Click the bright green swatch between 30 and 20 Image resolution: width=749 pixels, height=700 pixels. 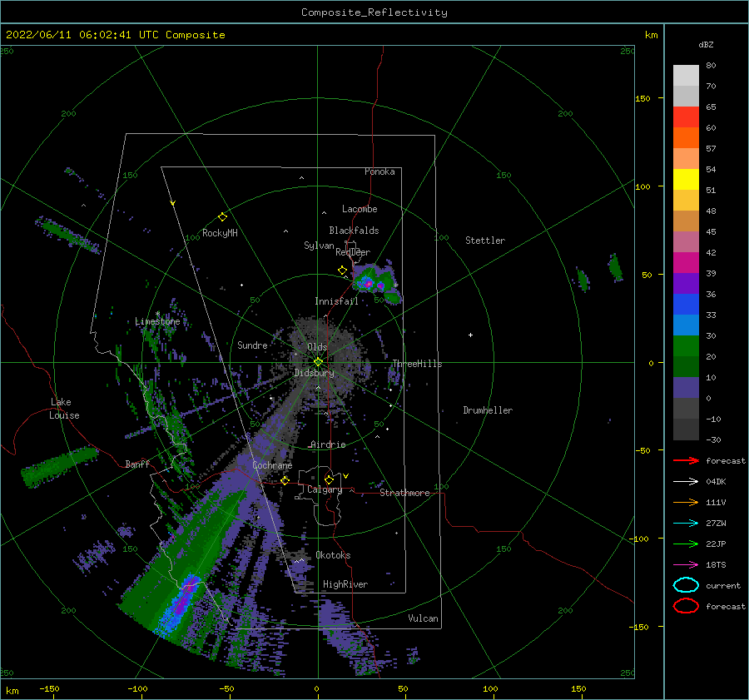(686, 345)
